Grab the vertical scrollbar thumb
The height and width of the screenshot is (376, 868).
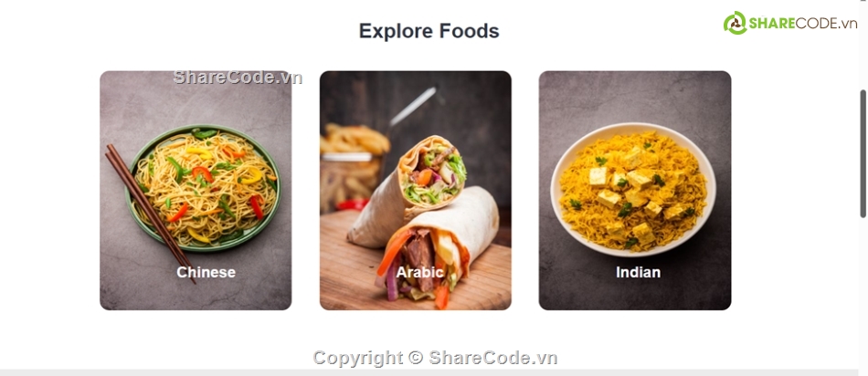coord(863,153)
